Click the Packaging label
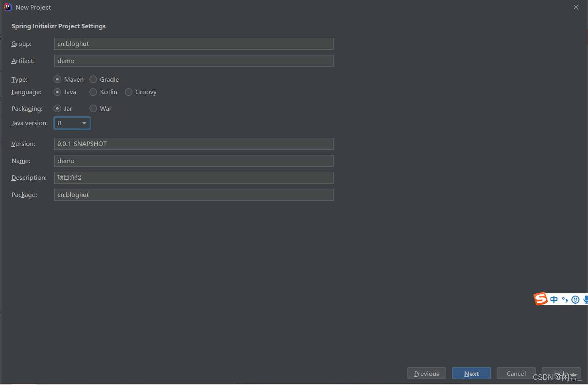The width and height of the screenshot is (588, 385). (x=27, y=109)
